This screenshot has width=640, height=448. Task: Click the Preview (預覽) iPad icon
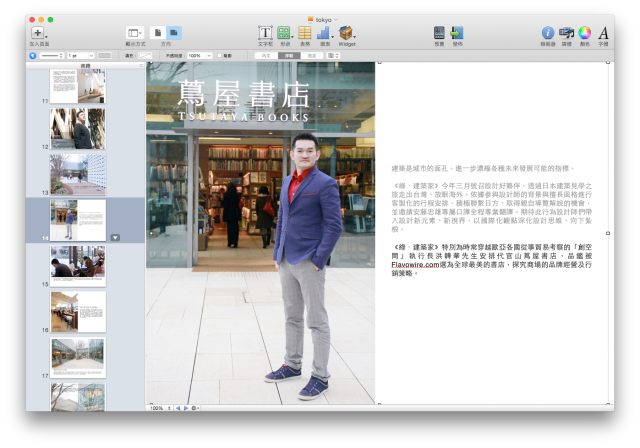point(439,33)
